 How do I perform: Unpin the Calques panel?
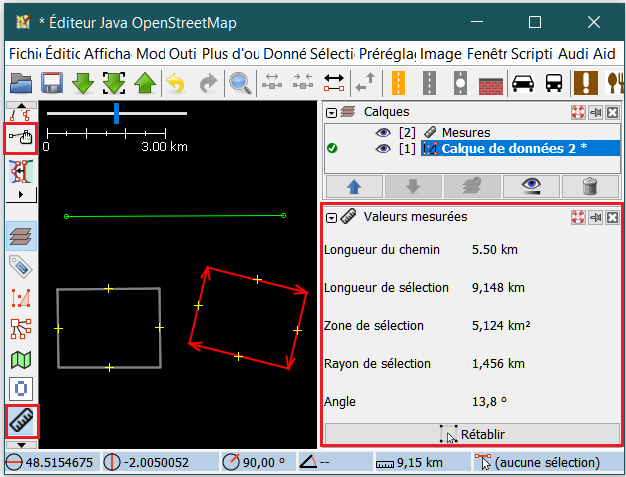(595, 113)
